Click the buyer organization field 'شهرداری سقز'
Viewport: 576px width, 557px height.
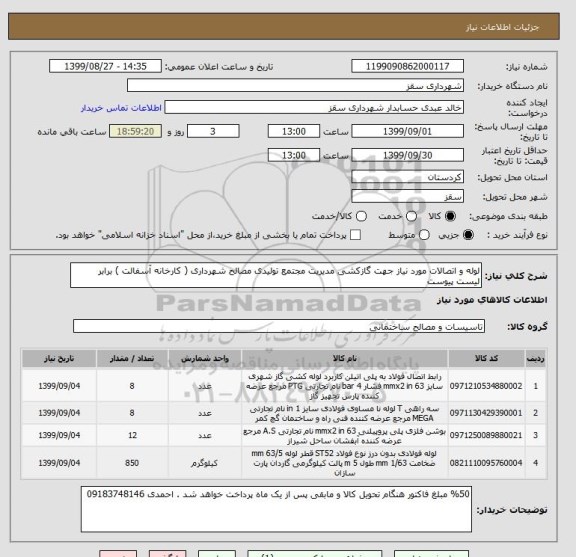(x=295, y=86)
